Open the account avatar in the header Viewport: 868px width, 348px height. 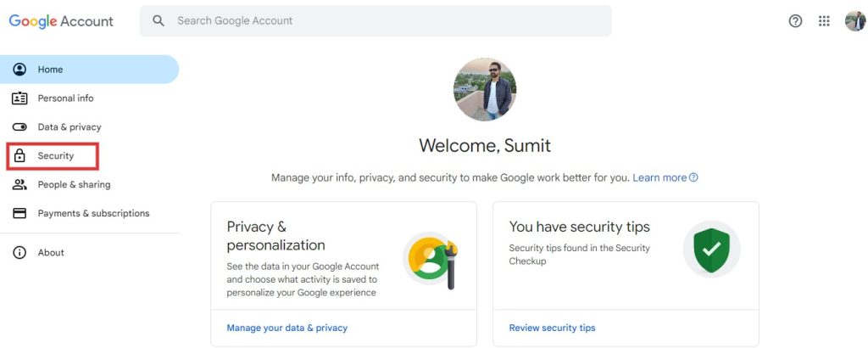pyautogui.click(x=854, y=21)
